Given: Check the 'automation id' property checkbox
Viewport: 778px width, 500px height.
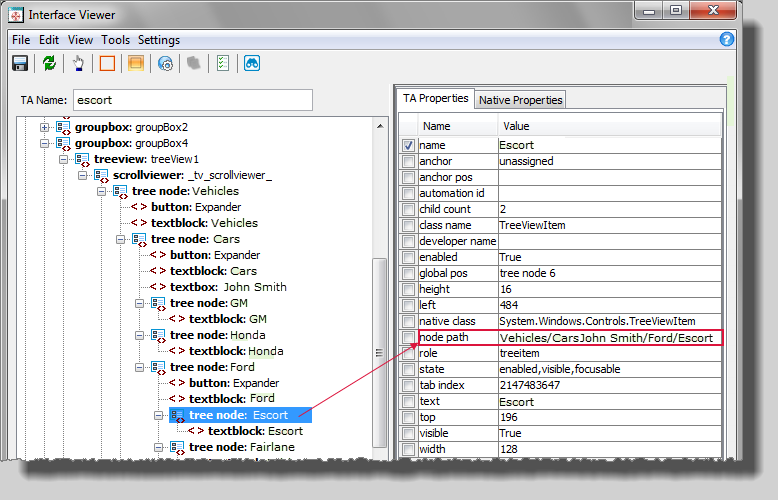Looking at the screenshot, I should [408, 193].
